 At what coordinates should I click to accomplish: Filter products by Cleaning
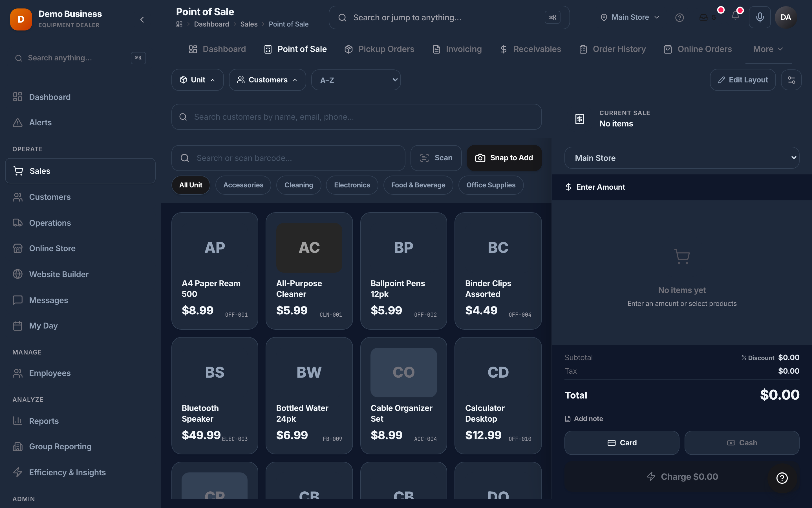coord(299,185)
